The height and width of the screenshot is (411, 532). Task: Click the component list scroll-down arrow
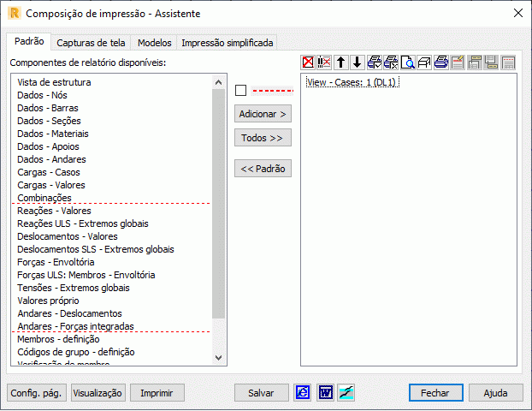[x=218, y=358]
